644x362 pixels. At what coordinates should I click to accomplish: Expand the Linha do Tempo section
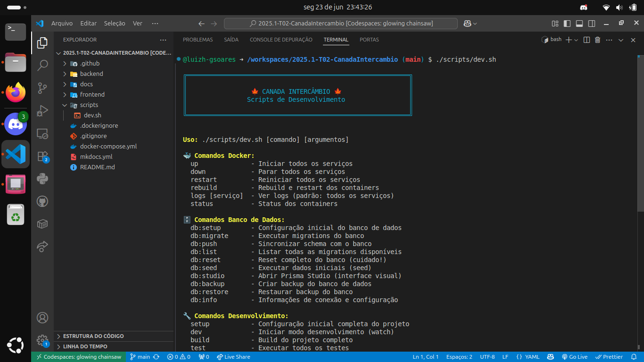point(114,346)
